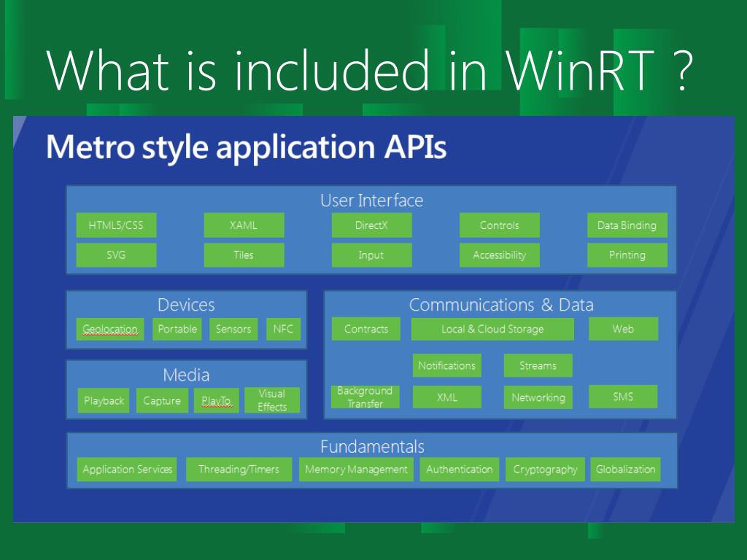Select the Visual Effects box
Image resolution: width=747 pixels, height=560 pixels.
[272, 400]
